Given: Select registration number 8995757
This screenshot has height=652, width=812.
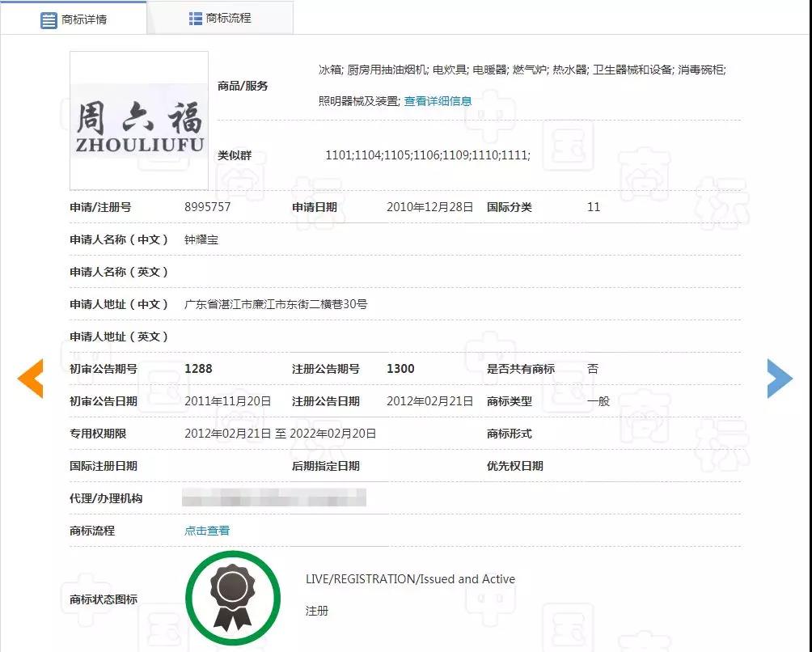Looking at the screenshot, I should point(207,207).
